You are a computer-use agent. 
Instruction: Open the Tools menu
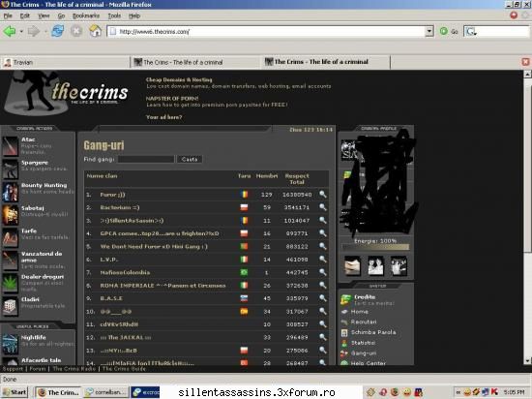coord(114,15)
